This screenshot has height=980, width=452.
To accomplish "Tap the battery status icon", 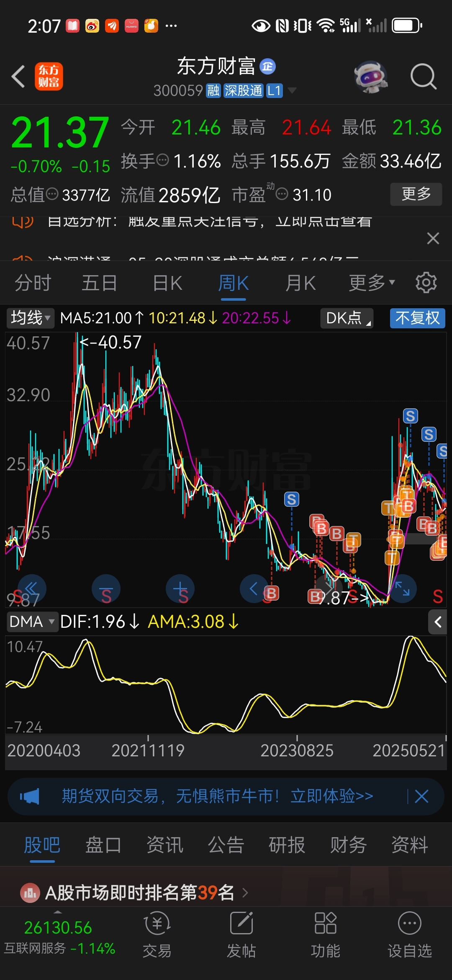I will (407, 26).
